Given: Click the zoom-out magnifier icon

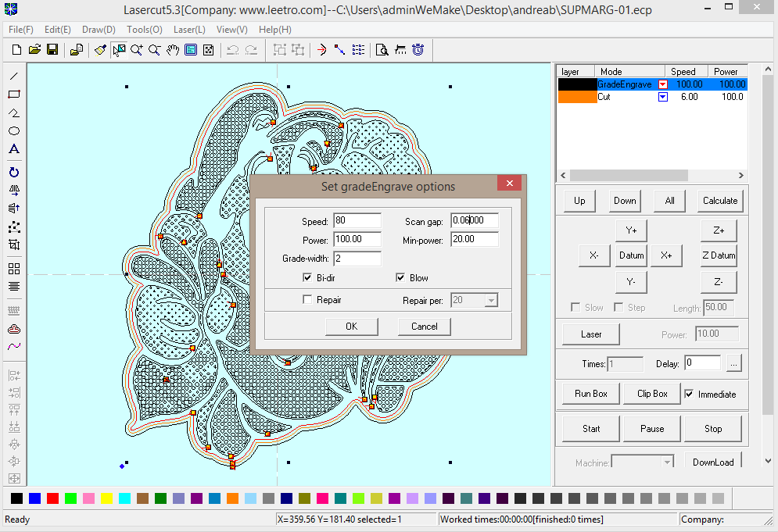Looking at the screenshot, I should (x=154, y=49).
